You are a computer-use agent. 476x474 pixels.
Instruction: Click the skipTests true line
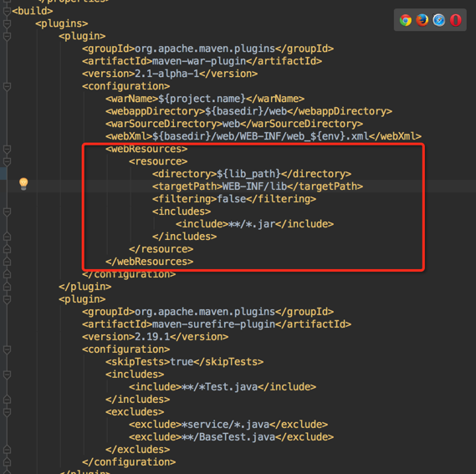point(184,362)
